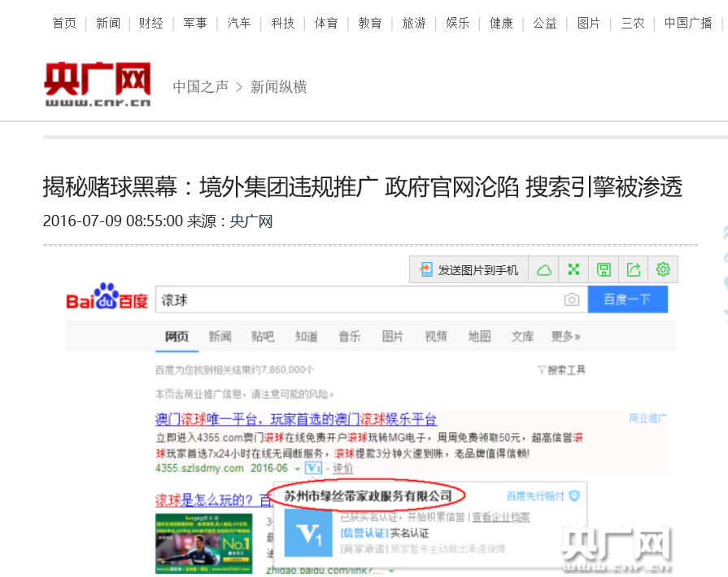The height and width of the screenshot is (577, 728).
Task: Click the 百度一下 search button
Action: coord(628,299)
